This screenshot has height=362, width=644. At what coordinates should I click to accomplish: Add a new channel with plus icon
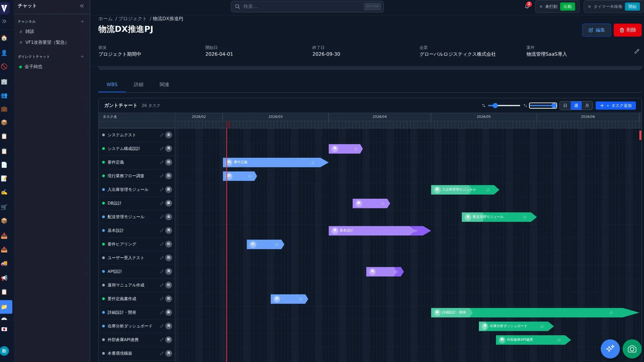[x=82, y=21]
